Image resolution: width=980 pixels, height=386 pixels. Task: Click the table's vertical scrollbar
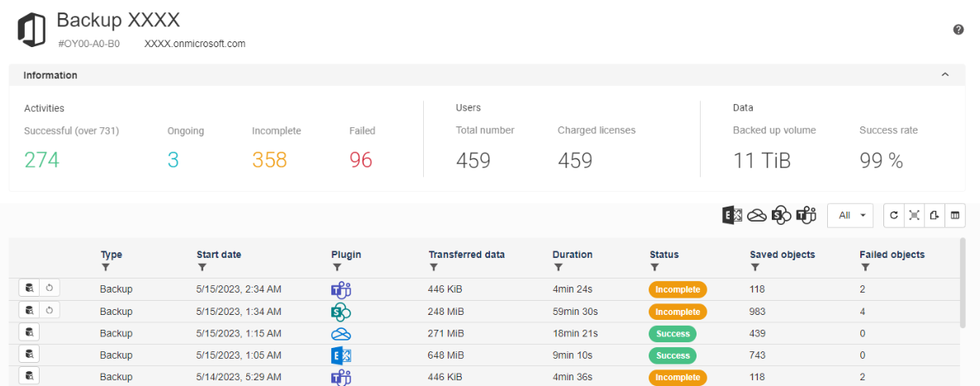[x=963, y=282]
